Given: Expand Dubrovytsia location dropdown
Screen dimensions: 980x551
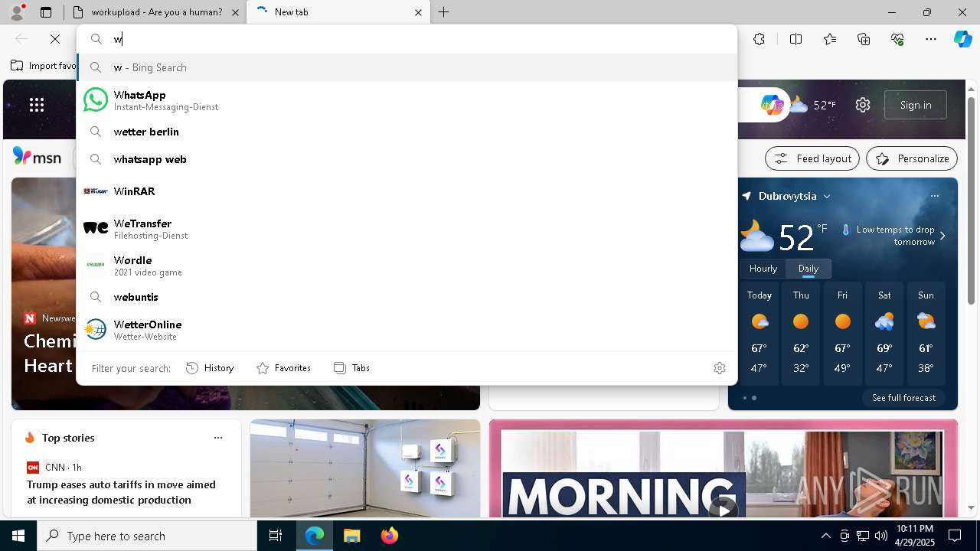Looking at the screenshot, I should point(827,197).
